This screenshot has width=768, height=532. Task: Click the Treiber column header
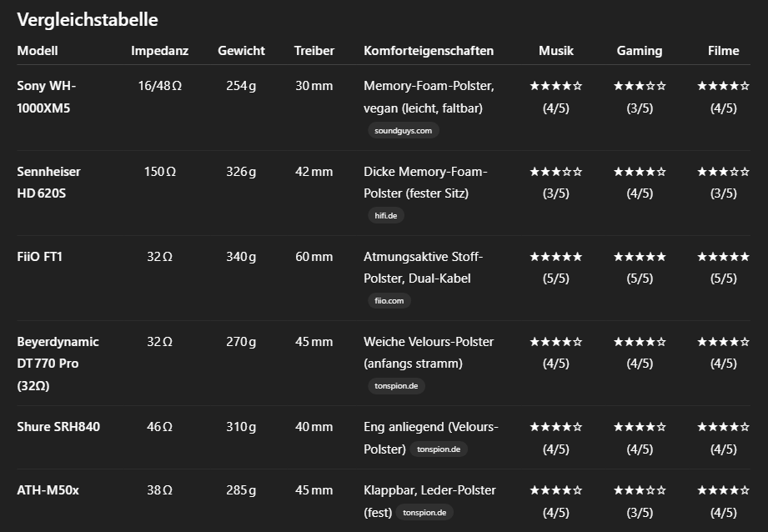click(x=314, y=51)
